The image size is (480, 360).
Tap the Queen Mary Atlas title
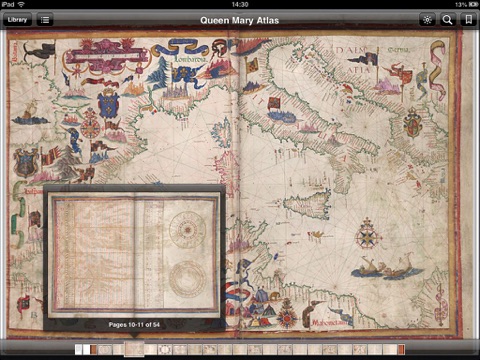coord(239,20)
